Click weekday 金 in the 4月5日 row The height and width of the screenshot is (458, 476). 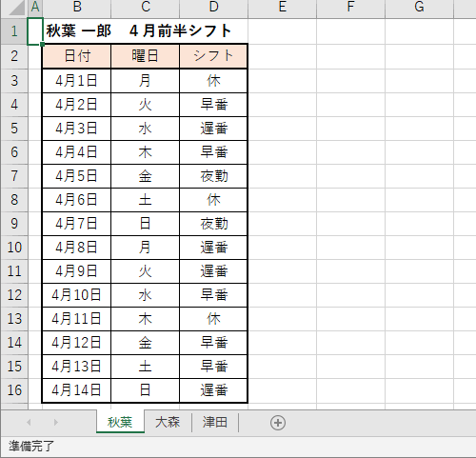(x=146, y=176)
